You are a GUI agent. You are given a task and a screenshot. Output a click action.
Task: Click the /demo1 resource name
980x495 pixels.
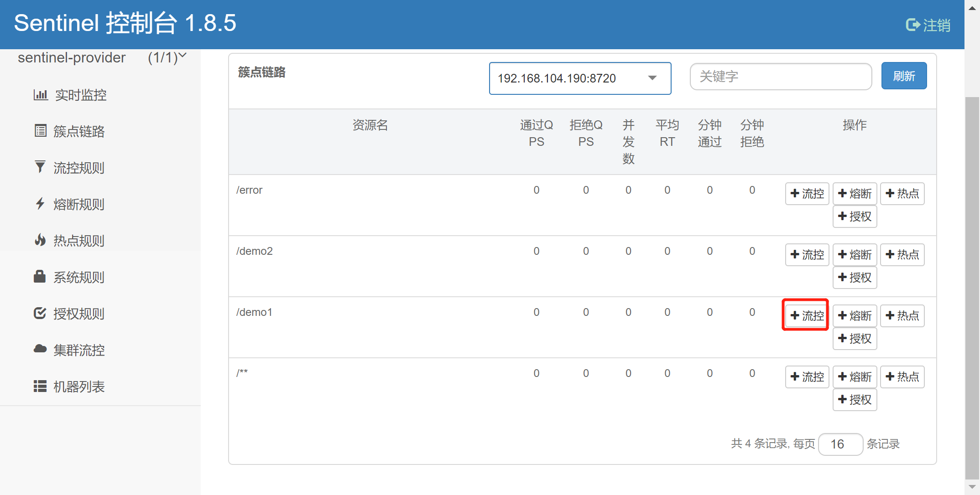point(254,312)
